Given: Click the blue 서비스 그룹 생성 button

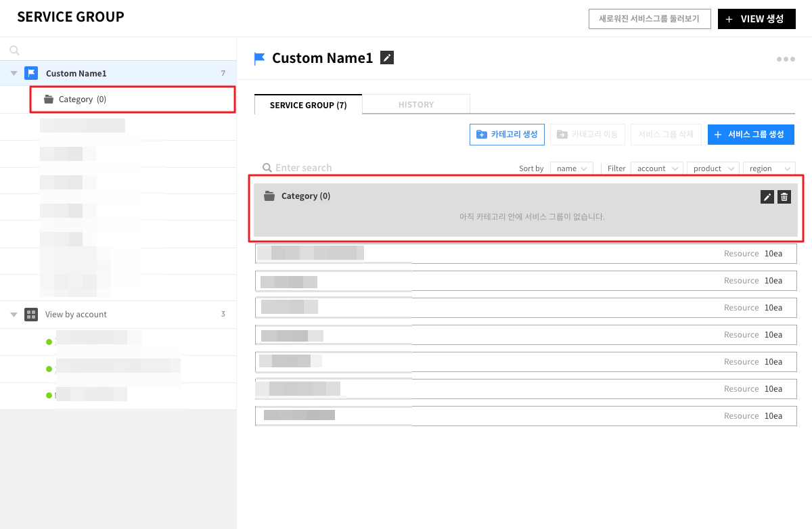Looking at the screenshot, I should pos(750,135).
